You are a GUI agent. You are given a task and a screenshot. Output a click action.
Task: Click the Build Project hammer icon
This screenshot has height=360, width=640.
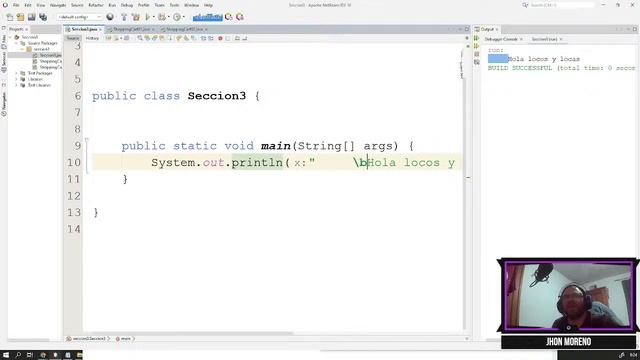(124, 17)
